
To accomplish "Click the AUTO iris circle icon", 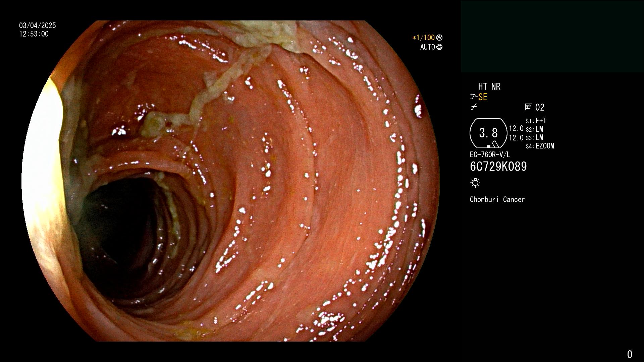I will 439,47.
